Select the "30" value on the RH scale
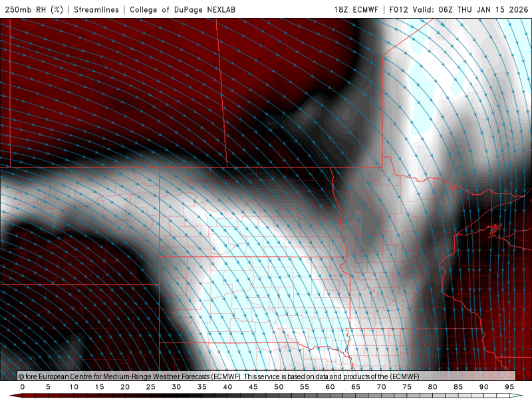Screen dimensions: 532x399 pyautogui.click(x=176, y=387)
